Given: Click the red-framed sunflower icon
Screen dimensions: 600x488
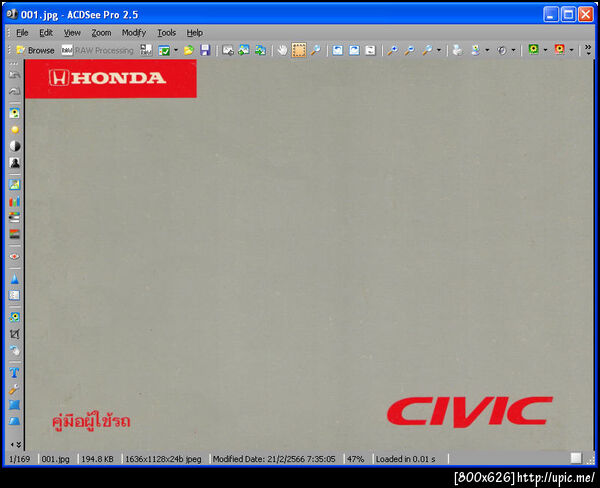Looking at the screenshot, I should 559,49.
